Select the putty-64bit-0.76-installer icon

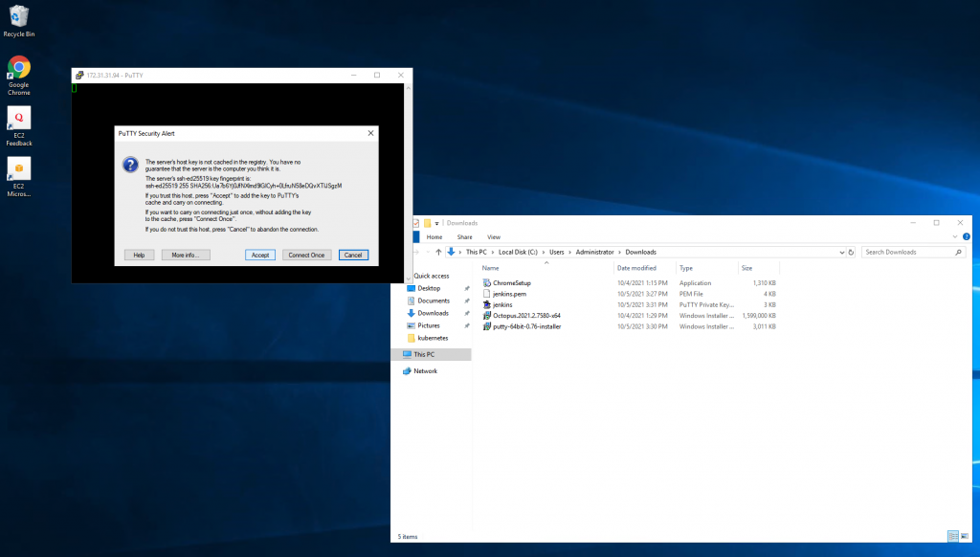[487, 326]
